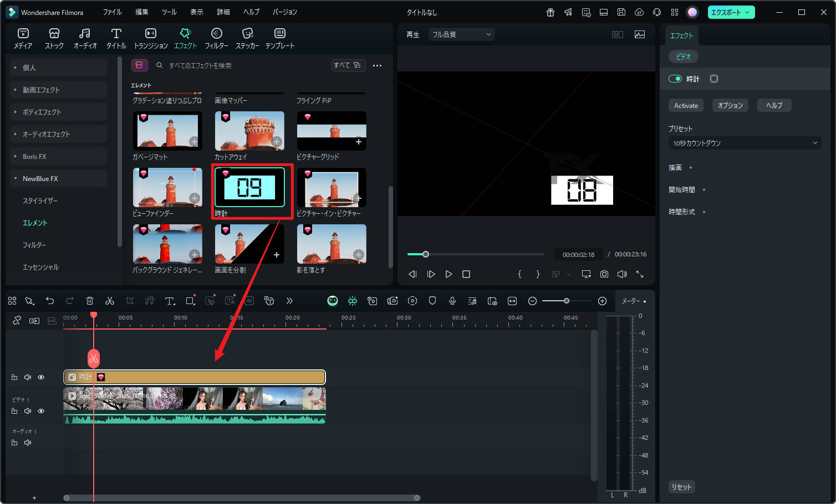This screenshot has height=504, width=836.
Task: Lock the 時計 effect track
Action: pyautogui.click(x=14, y=377)
